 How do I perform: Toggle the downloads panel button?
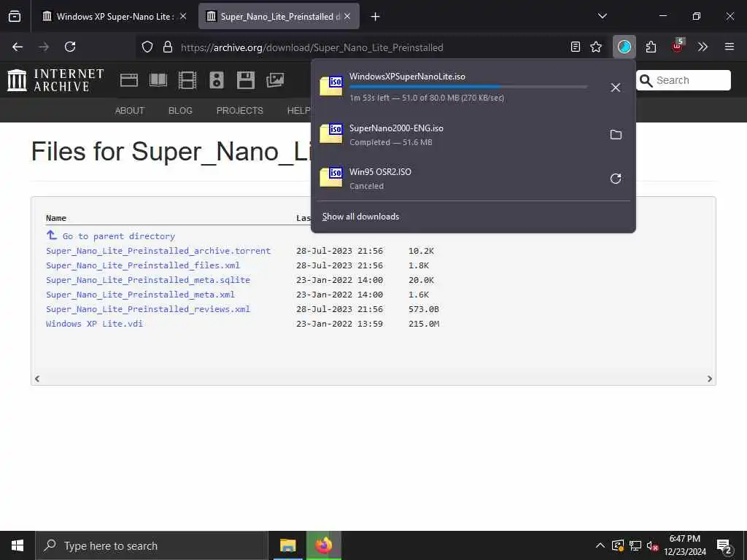(x=624, y=47)
